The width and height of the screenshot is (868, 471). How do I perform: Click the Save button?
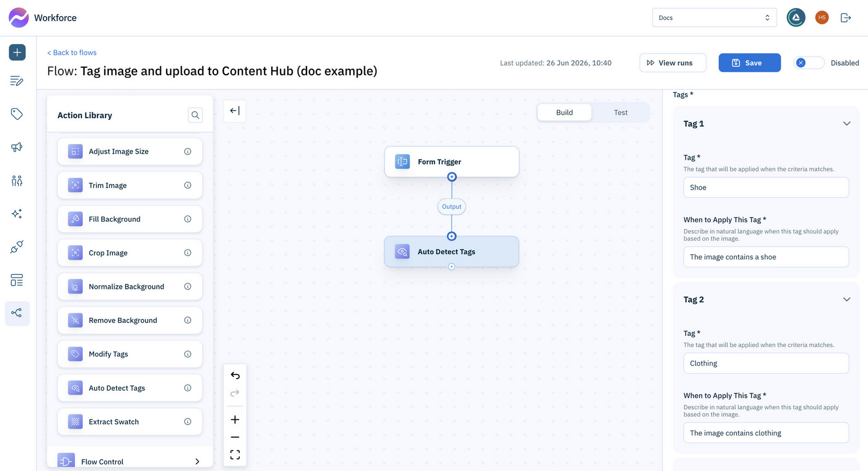pos(749,63)
